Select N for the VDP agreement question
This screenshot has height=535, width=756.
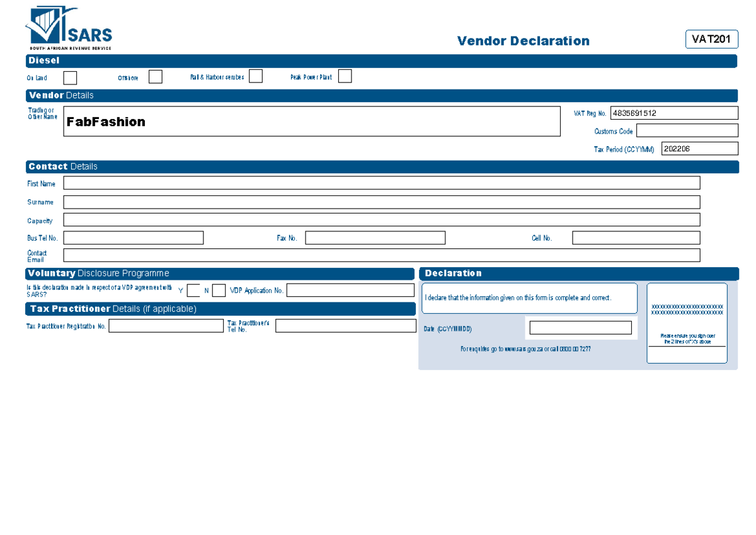219,291
